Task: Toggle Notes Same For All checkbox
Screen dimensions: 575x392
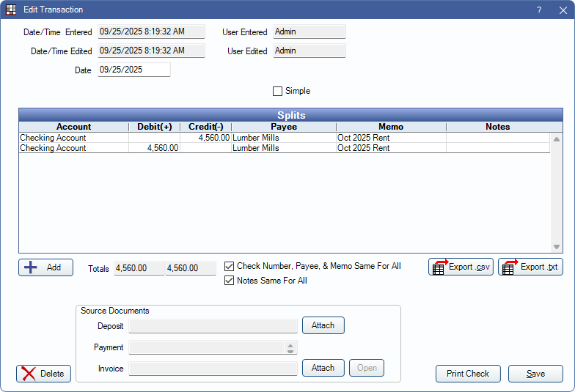Action: [x=230, y=281]
